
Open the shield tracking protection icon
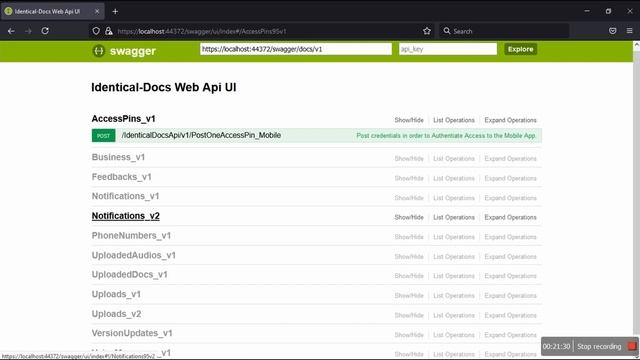[x=96, y=31]
